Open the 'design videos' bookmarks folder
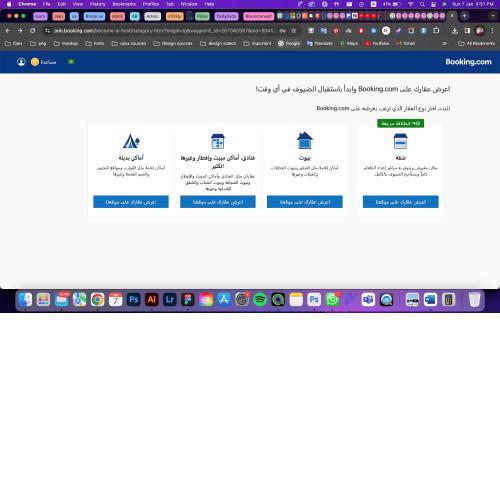This screenshot has width=500, height=500. tap(218, 43)
